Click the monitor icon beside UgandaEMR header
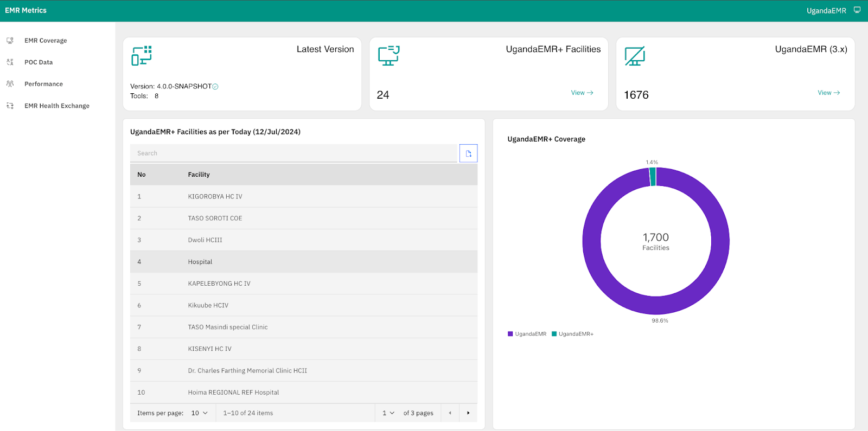Viewport: 868px width, 431px height. tap(857, 10)
